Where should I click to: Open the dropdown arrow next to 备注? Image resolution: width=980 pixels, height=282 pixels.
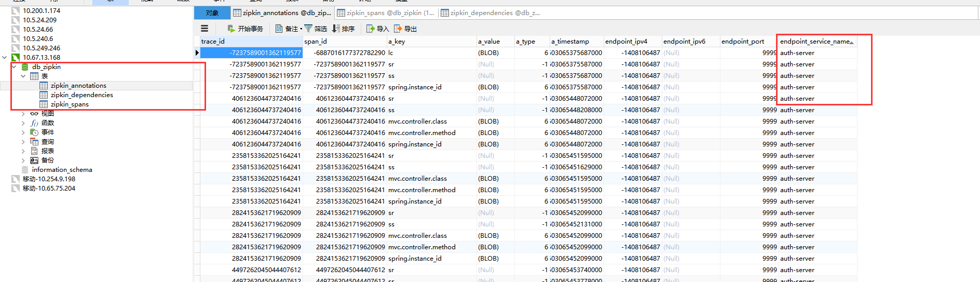[x=301, y=29]
